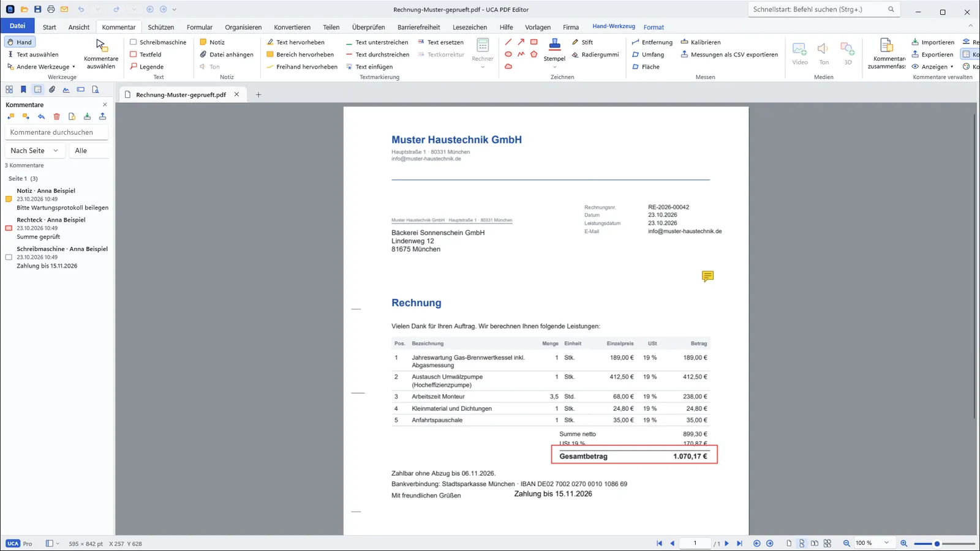The image size is (980, 551).
Task: Select the Radiergummi eraser
Action: (x=595, y=54)
